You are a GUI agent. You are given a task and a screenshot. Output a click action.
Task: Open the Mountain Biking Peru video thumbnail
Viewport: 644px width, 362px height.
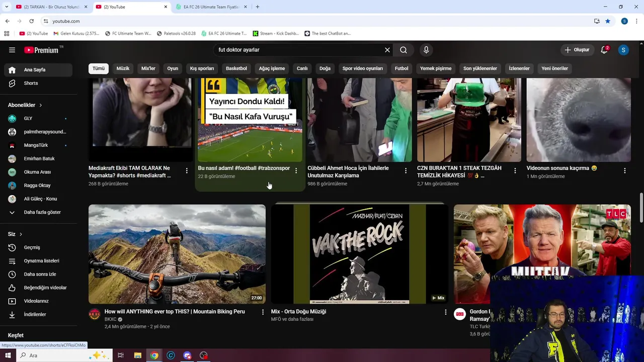click(177, 254)
